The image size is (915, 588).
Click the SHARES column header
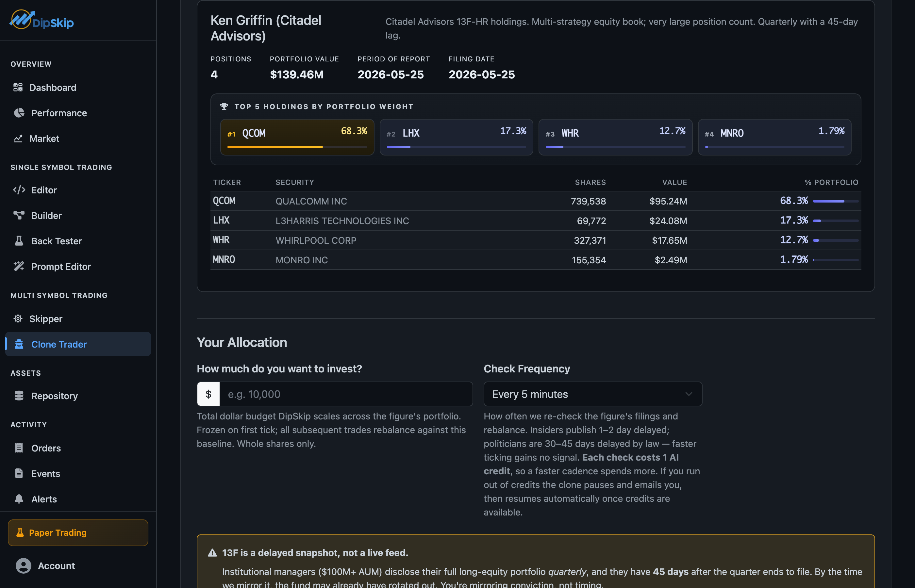591,182
